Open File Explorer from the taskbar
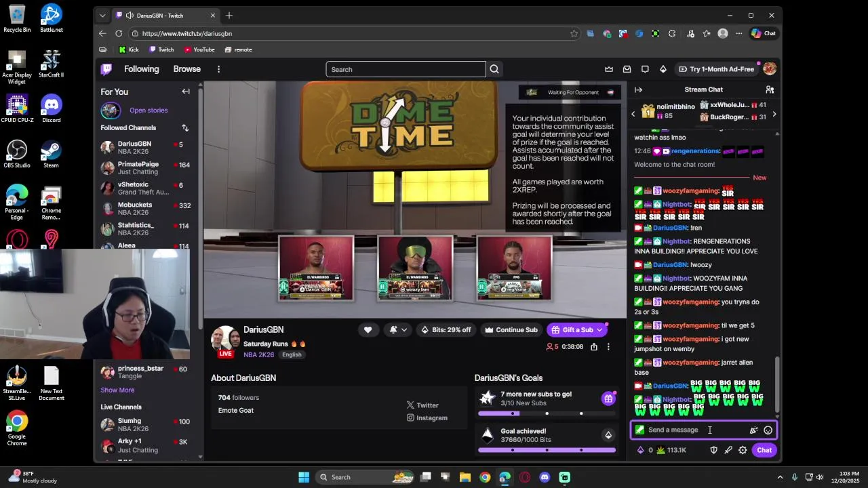868x488 pixels. 465,477
